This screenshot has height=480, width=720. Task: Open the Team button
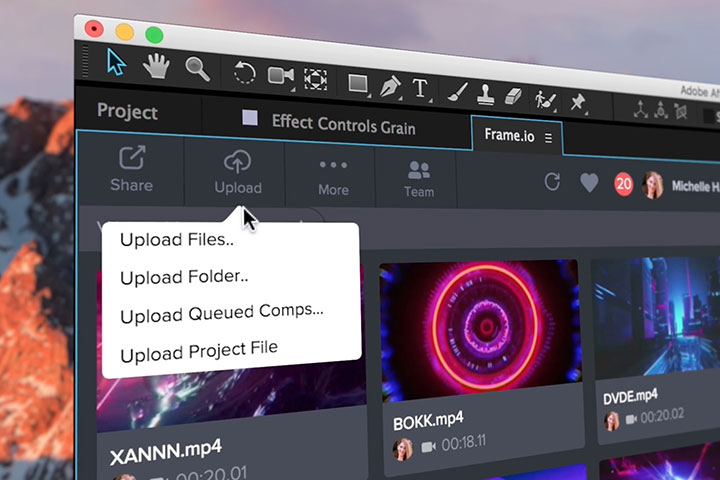(x=419, y=180)
